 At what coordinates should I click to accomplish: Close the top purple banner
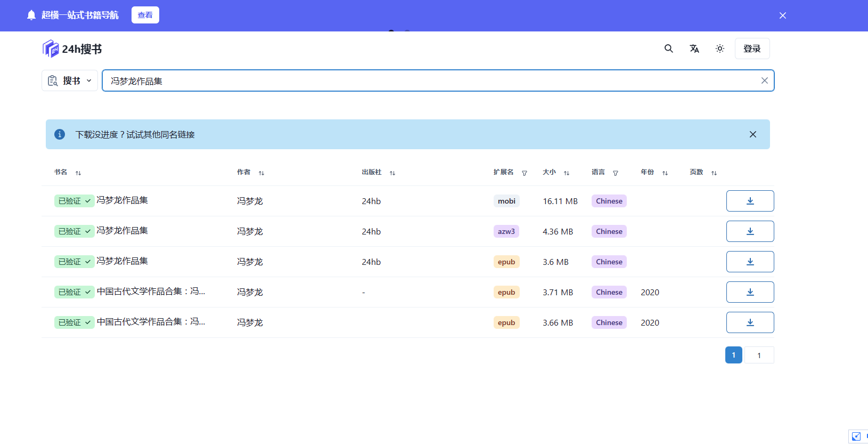tap(783, 15)
